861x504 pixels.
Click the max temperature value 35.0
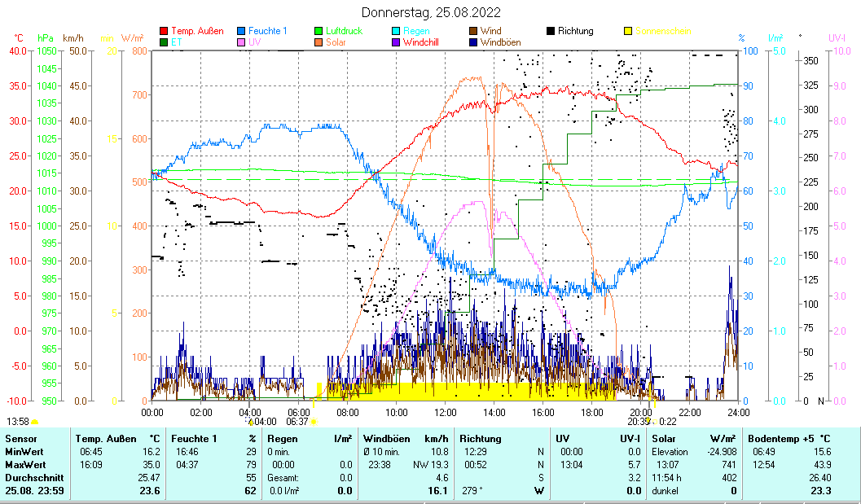[151, 464]
